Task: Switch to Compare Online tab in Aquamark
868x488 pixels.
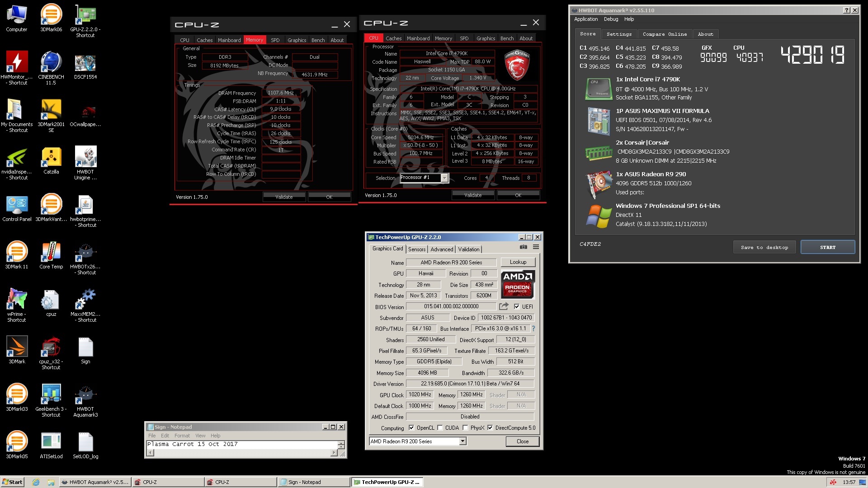Action: click(x=665, y=34)
